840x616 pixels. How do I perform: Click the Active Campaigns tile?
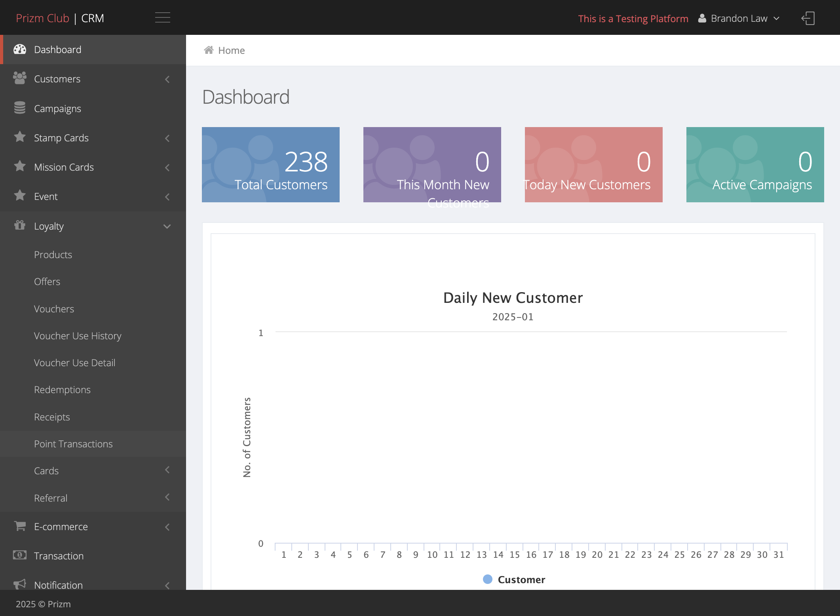pos(755,165)
